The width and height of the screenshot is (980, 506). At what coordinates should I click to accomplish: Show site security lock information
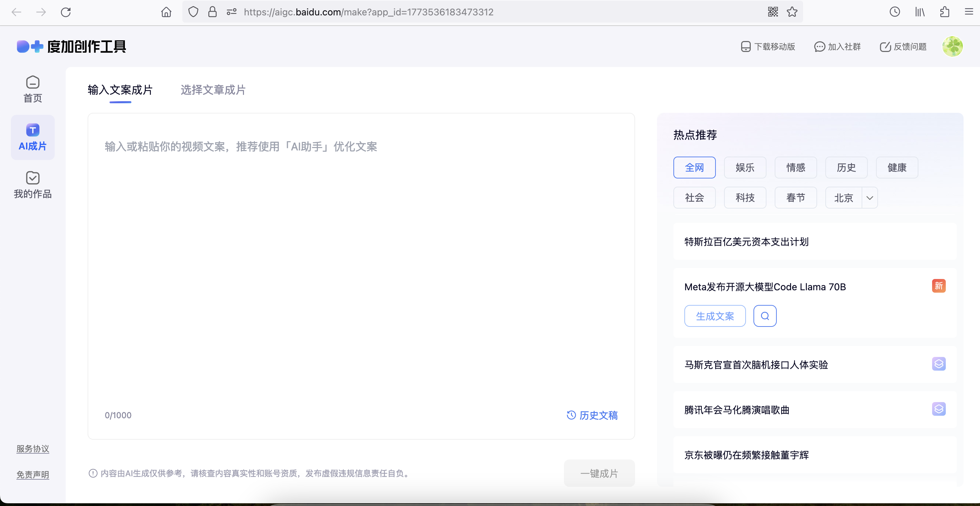(x=212, y=12)
